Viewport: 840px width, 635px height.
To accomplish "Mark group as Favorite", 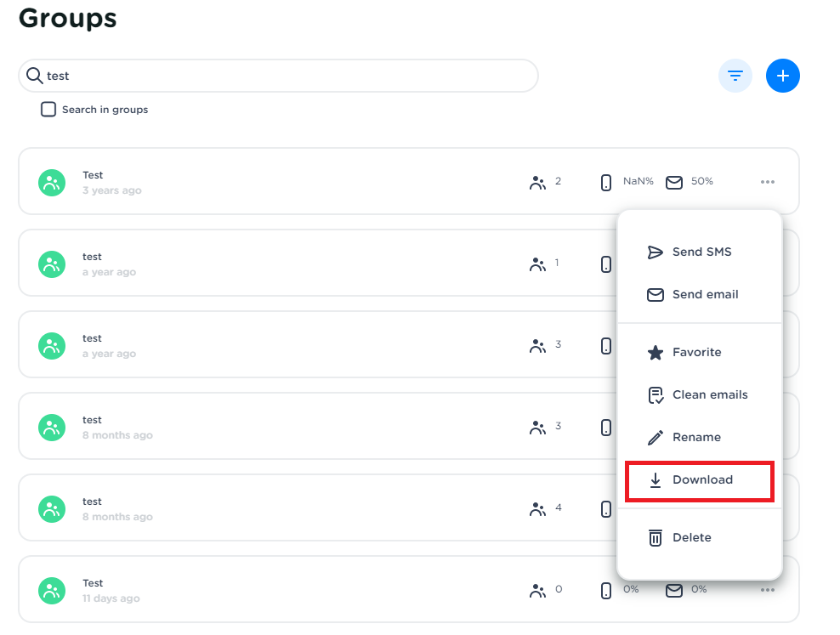I will pyautogui.click(x=696, y=352).
